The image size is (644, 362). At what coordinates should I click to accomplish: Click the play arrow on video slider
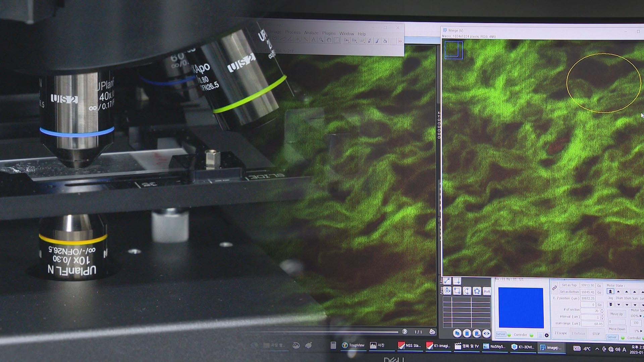(x=405, y=331)
